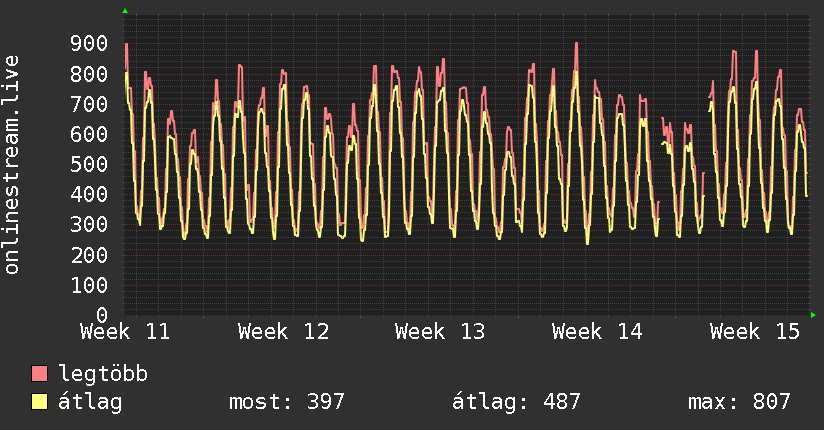Click the red legtöbb legend color swatch
824x430 pixels.
[39, 374]
